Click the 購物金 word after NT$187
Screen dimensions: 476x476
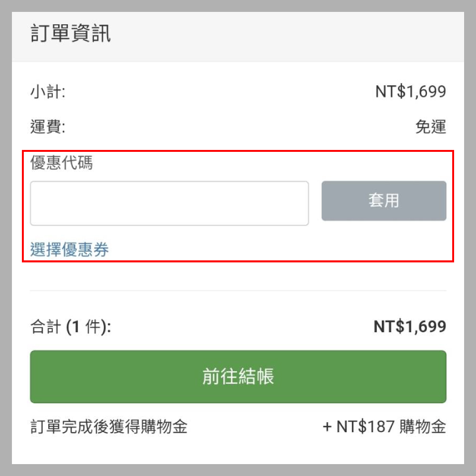coord(423,427)
